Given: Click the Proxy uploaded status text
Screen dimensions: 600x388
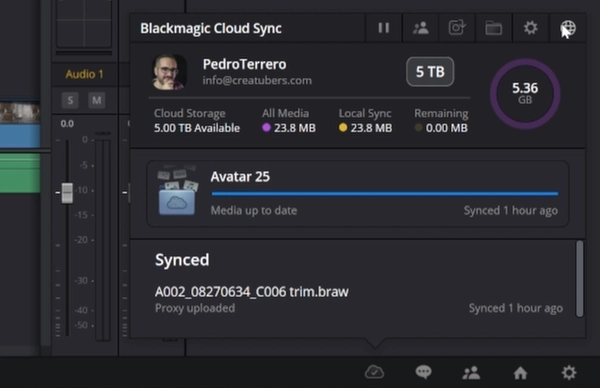Looking at the screenshot, I should (195, 308).
